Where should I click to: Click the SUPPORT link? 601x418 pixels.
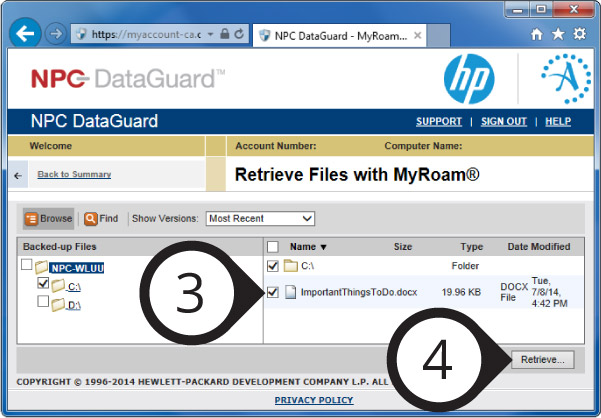coord(438,121)
